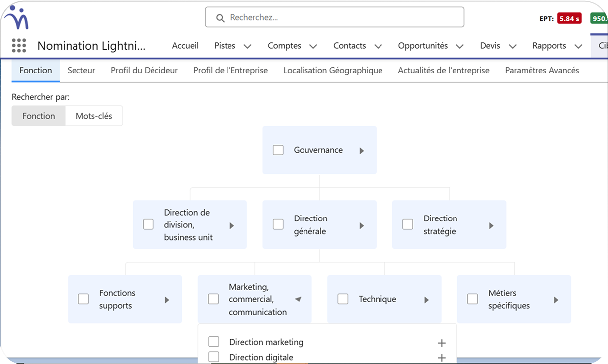The height and width of the screenshot is (364, 608).
Task: Tick the Direction générale checkbox
Action: (278, 224)
